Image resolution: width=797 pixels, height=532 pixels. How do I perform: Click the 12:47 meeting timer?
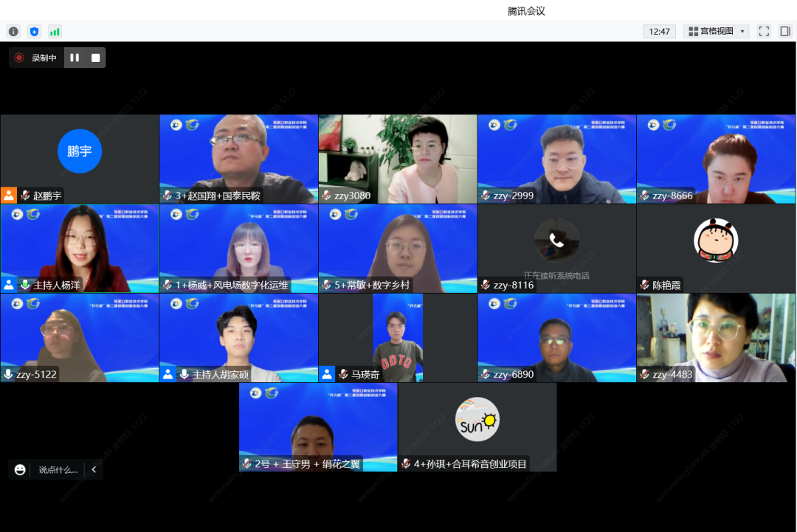click(659, 31)
